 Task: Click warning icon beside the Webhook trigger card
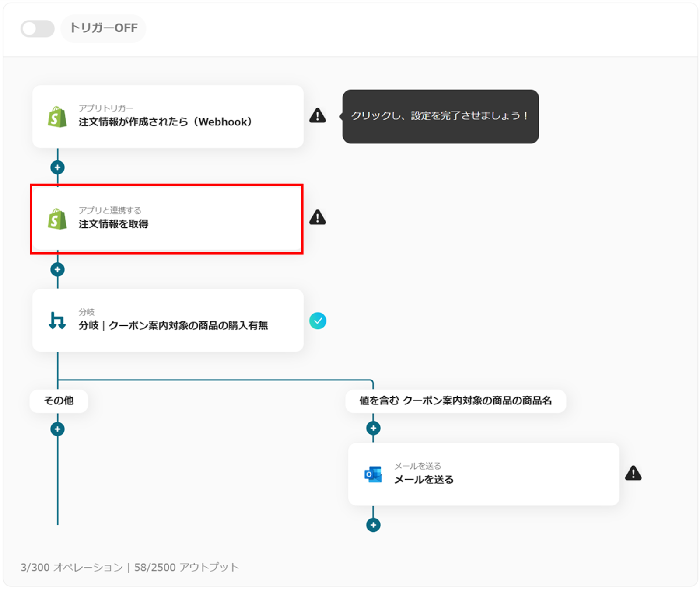[x=318, y=115]
